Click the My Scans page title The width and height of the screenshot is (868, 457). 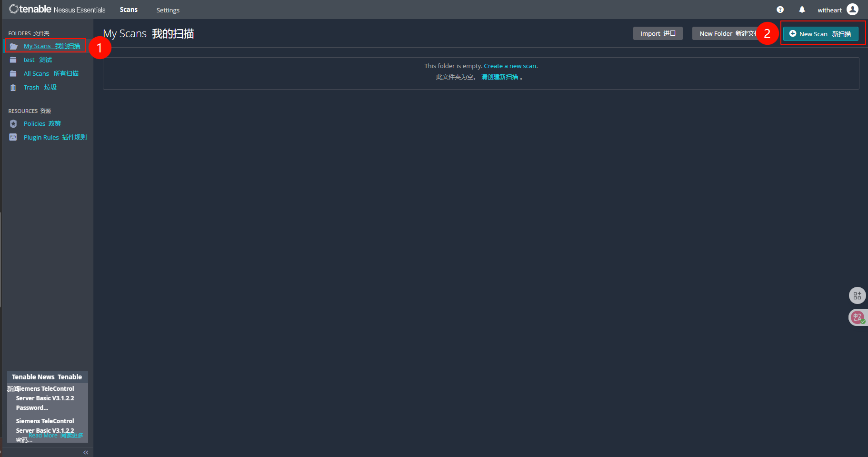(x=149, y=34)
